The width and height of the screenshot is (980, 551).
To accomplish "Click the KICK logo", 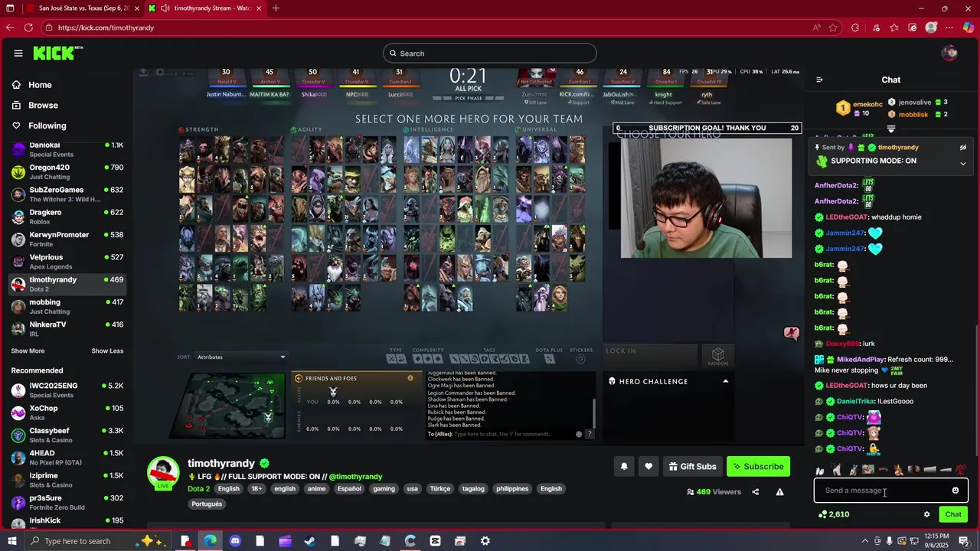I will (57, 53).
